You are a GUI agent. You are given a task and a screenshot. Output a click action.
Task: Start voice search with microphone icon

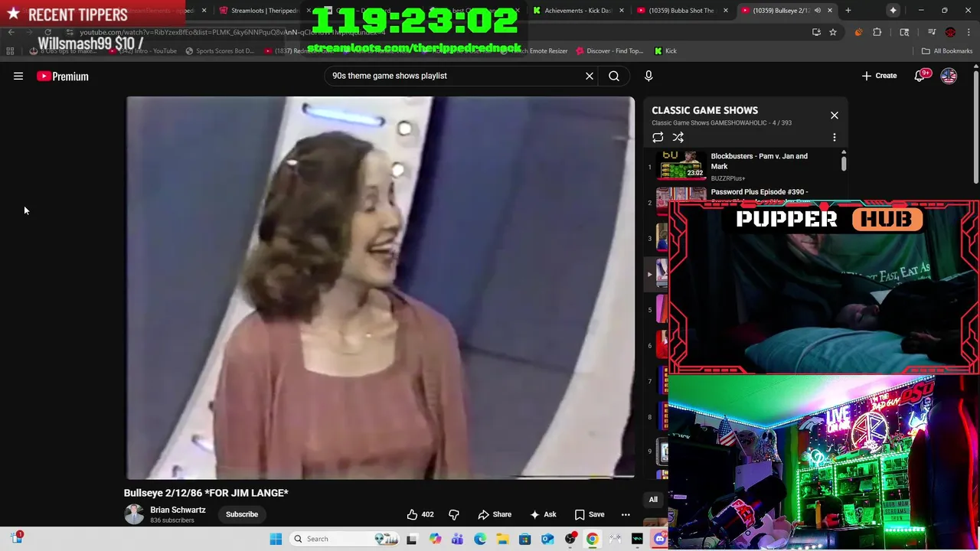[648, 76]
